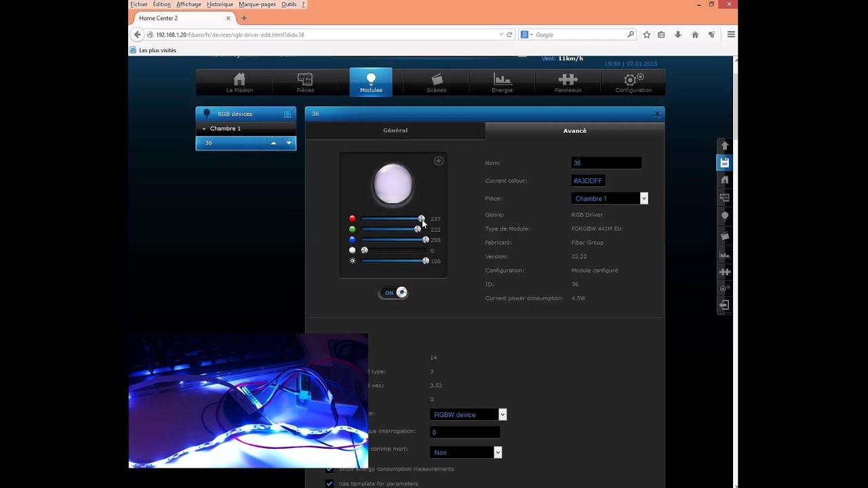
Task: Open Firefox bookmarks list icon
Action: click(661, 35)
